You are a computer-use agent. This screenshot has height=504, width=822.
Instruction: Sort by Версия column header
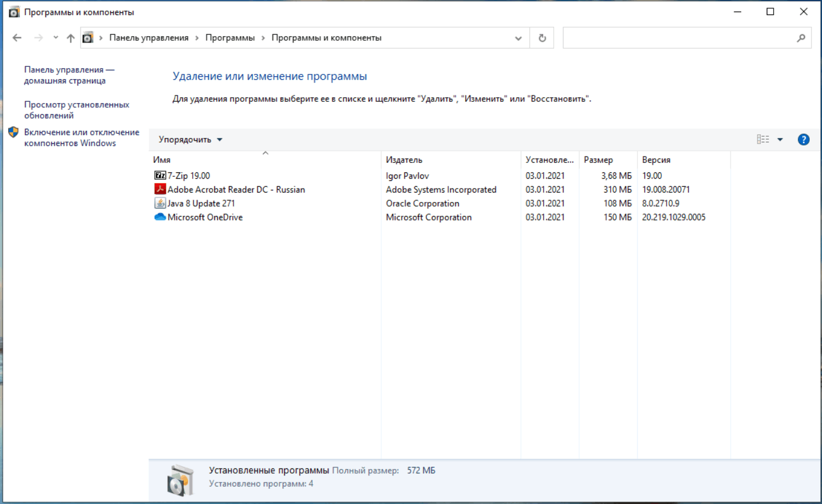point(684,159)
